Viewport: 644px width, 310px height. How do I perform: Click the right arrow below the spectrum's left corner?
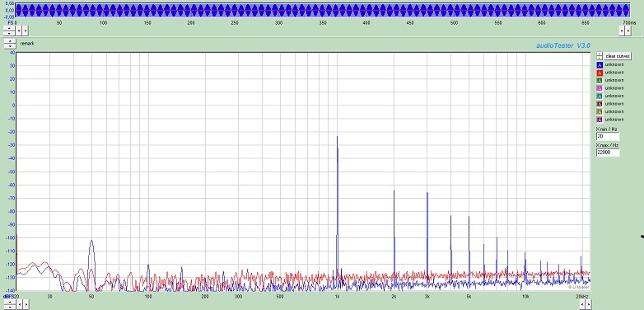click(x=26, y=305)
